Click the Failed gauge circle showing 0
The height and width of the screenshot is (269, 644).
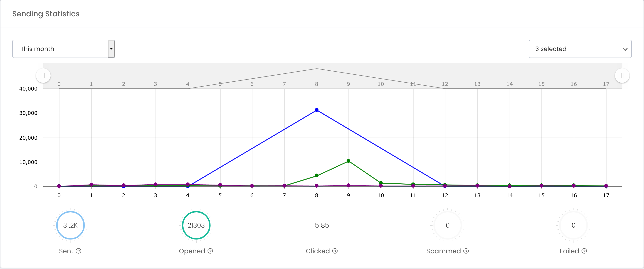(573, 225)
